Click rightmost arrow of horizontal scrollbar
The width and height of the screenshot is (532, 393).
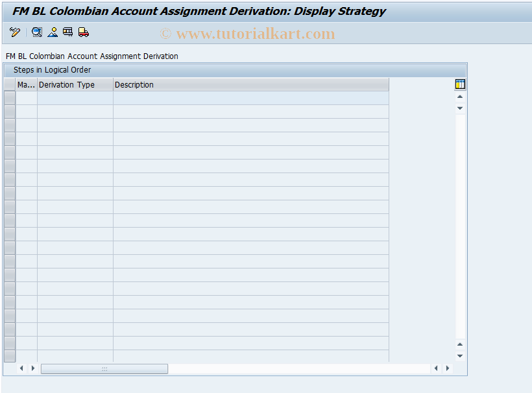point(448,368)
